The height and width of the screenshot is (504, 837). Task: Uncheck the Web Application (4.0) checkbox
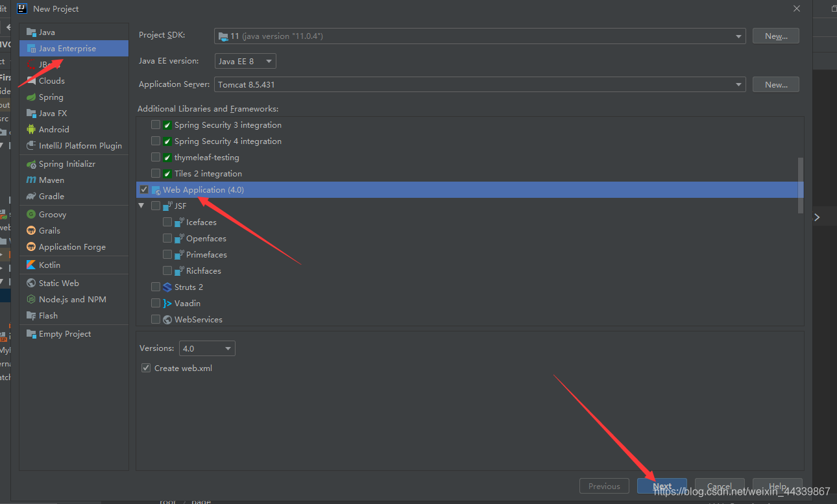pos(144,189)
